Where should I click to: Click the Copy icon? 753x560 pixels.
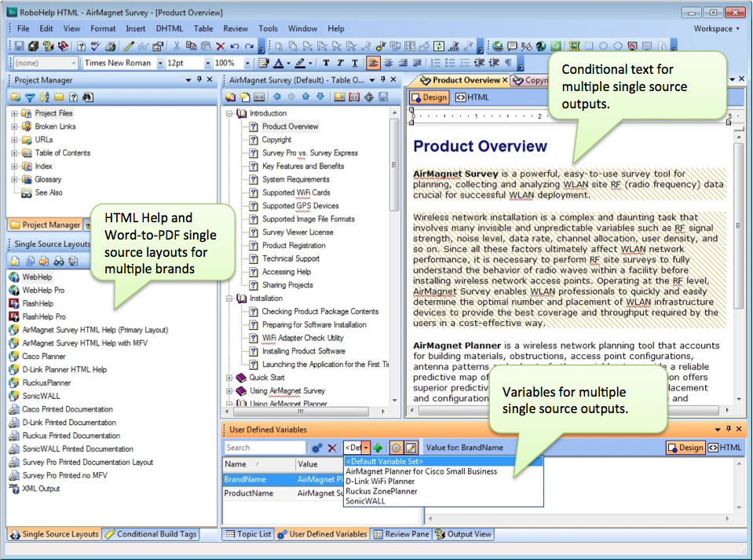coord(191,46)
